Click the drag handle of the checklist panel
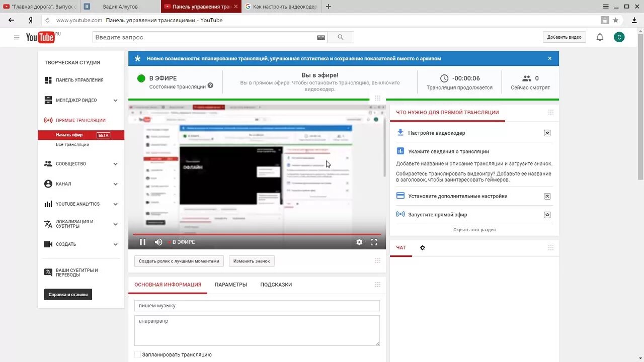This screenshot has height=362, width=644. [x=551, y=112]
